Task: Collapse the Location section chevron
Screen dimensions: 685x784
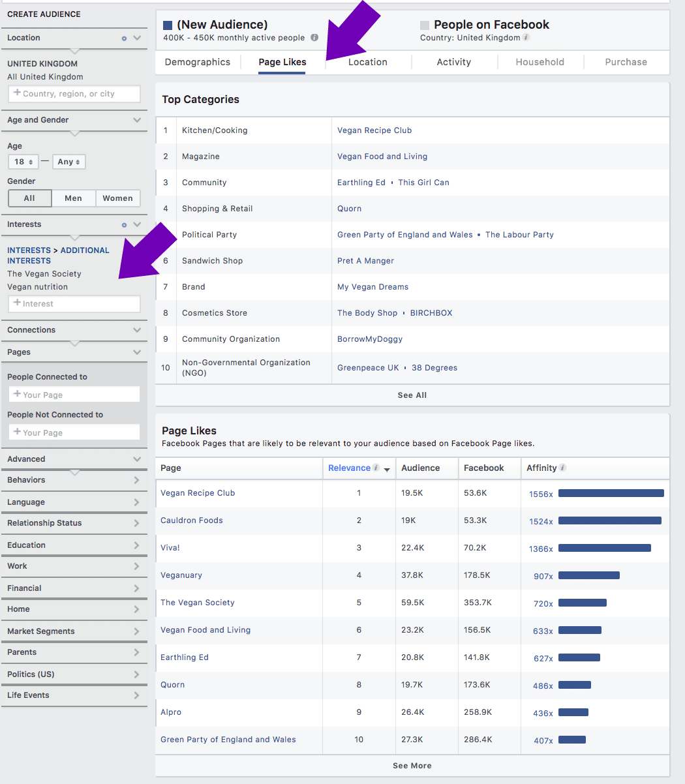Action: tap(137, 38)
